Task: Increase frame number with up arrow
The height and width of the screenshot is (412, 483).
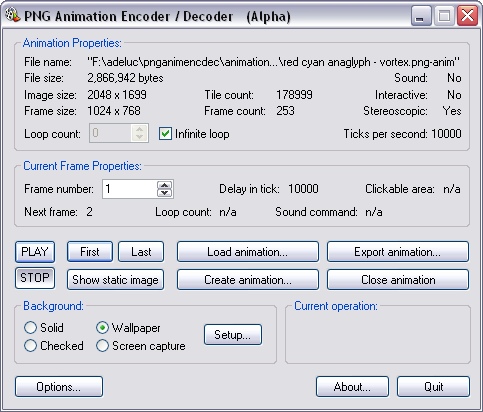Action: click(x=164, y=185)
